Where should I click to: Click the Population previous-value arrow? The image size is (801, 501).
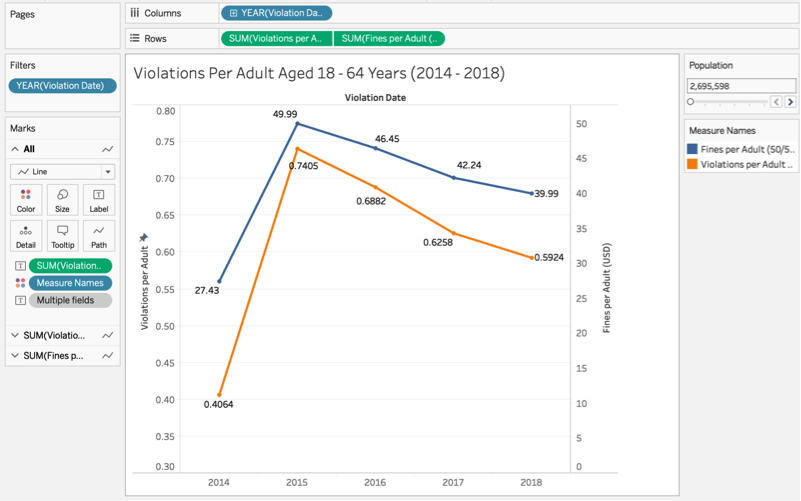(776, 102)
